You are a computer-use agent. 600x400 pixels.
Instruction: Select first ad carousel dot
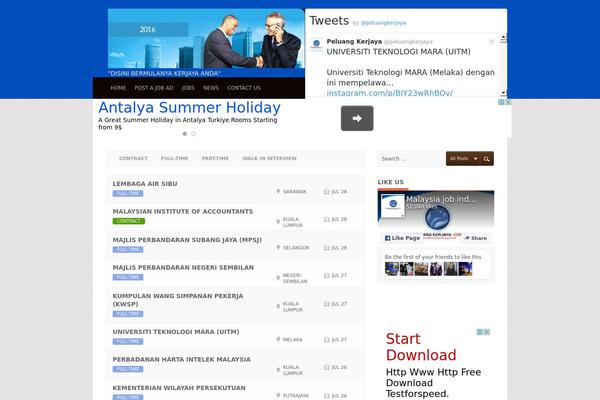[x=185, y=134]
